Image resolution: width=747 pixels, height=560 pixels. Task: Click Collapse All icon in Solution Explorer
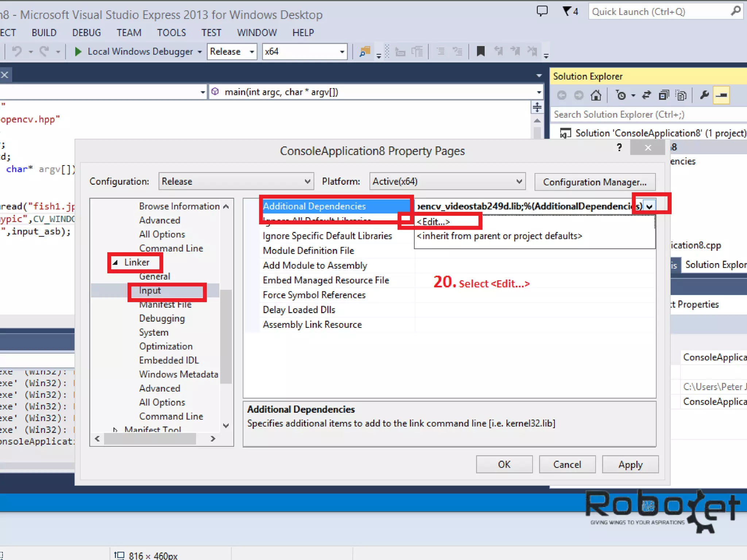(x=663, y=96)
